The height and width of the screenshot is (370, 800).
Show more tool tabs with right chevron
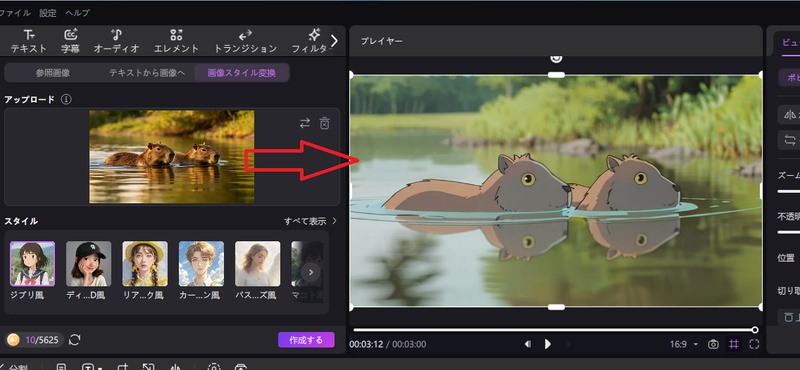click(x=334, y=41)
